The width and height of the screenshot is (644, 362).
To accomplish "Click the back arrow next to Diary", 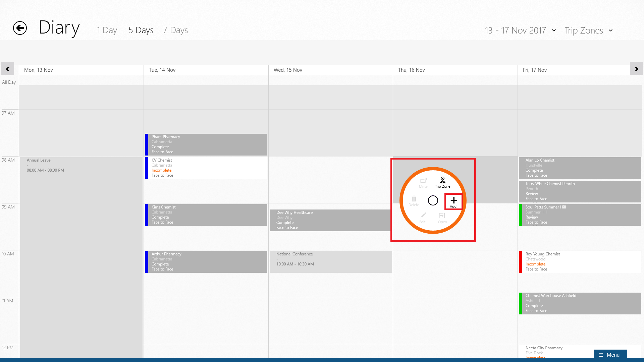I will (x=20, y=28).
